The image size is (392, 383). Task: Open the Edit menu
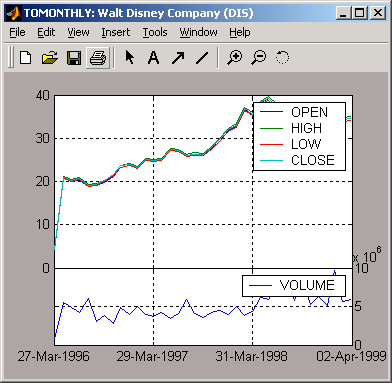[x=46, y=32]
